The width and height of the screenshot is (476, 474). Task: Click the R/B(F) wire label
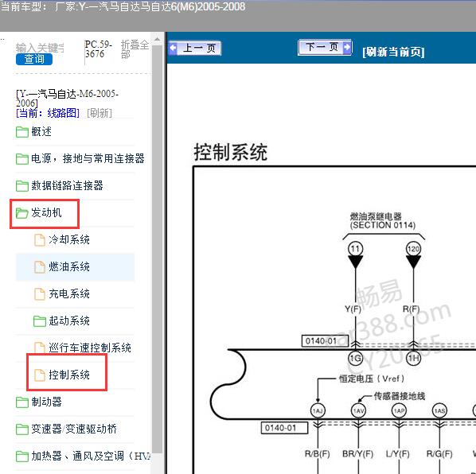click(318, 454)
